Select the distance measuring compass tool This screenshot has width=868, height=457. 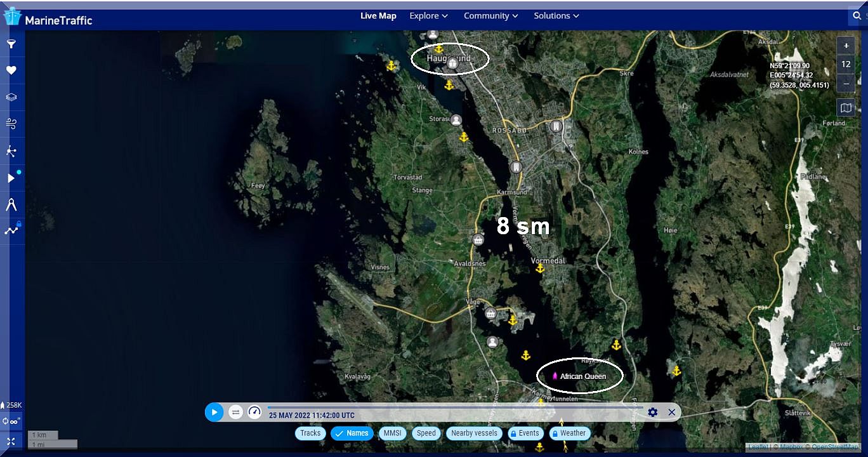[11, 204]
